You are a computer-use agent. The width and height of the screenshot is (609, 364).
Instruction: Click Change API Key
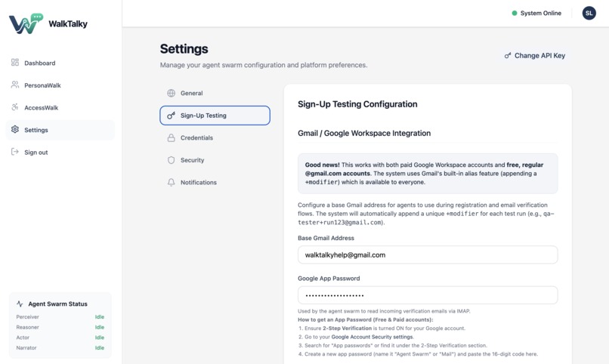(534, 55)
